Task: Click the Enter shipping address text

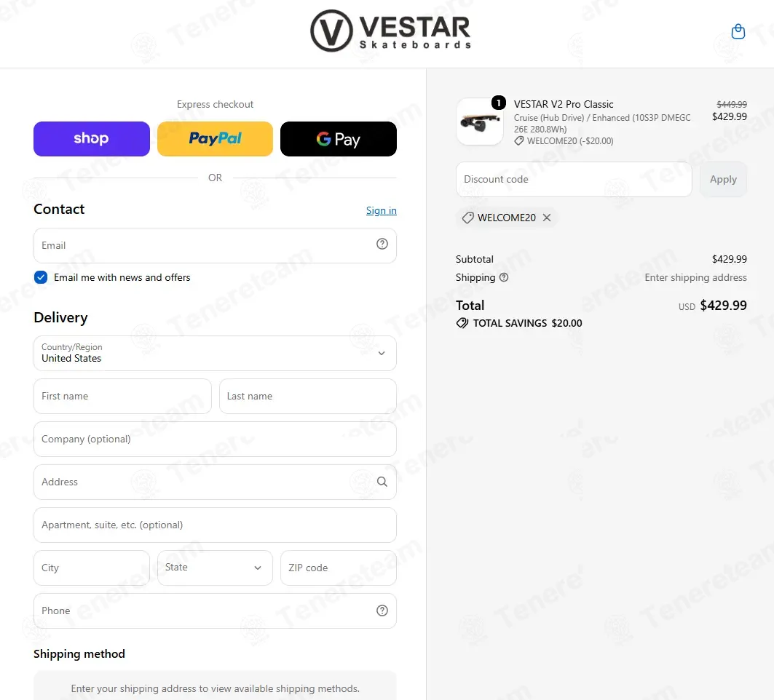Action: coord(695,277)
